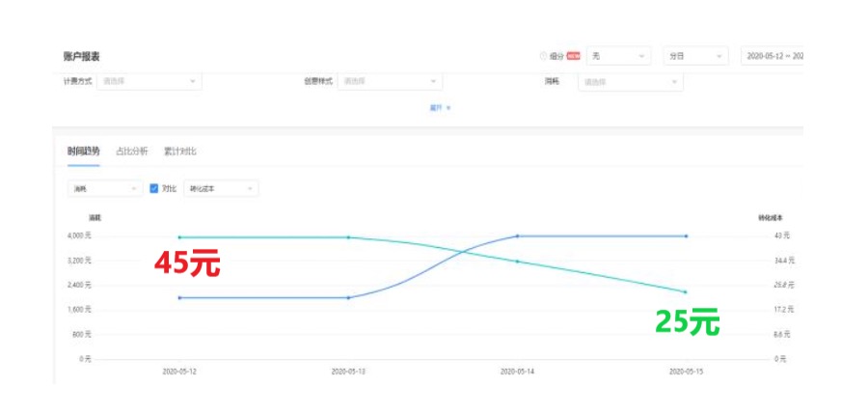Switch to the 累计对比 tab
Screen dimensions: 868x414
click(180, 152)
